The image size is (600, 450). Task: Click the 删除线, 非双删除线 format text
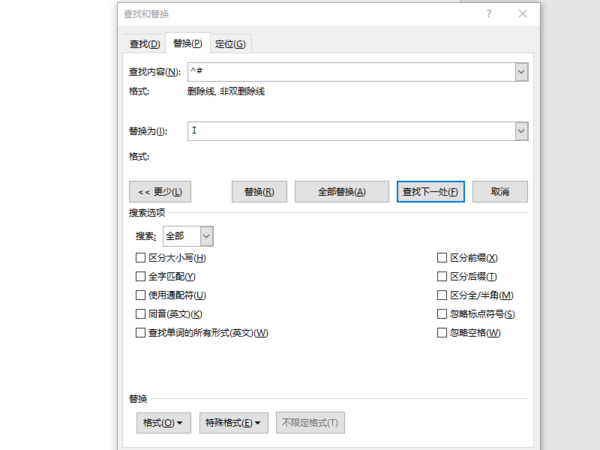[x=226, y=91]
